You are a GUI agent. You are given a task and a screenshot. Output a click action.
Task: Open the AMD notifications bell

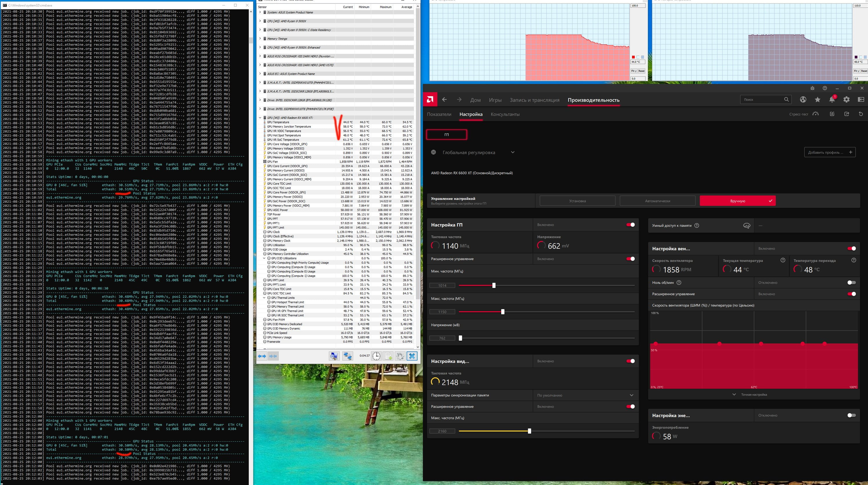coord(832,99)
